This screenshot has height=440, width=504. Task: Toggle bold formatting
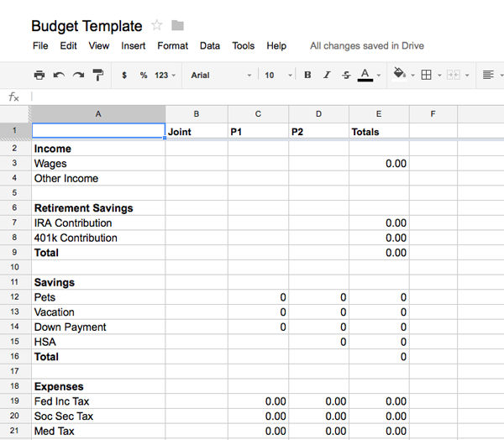[x=307, y=76]
